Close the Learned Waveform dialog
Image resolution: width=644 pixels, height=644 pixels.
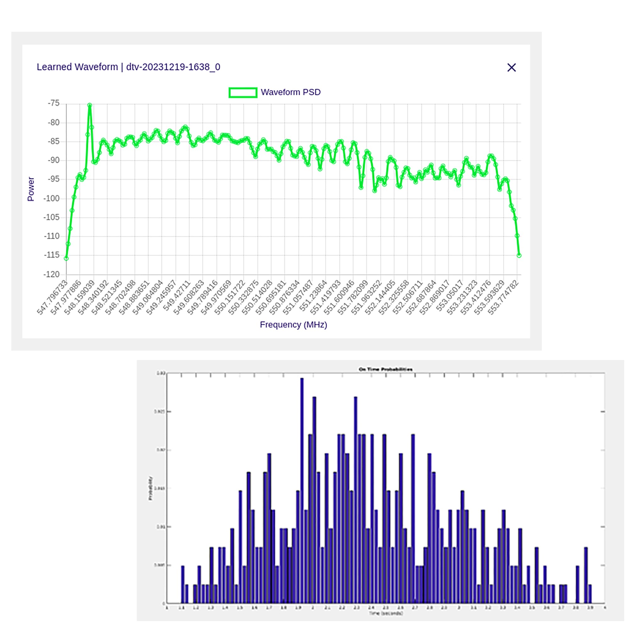click(511, 68)
